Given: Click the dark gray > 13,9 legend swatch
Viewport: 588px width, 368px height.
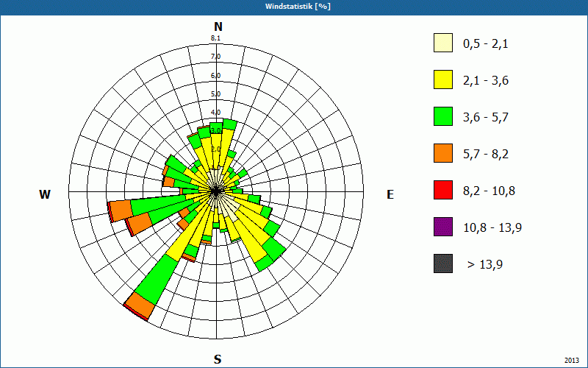Looking at the screenshot, I should [x=443, y=263].
